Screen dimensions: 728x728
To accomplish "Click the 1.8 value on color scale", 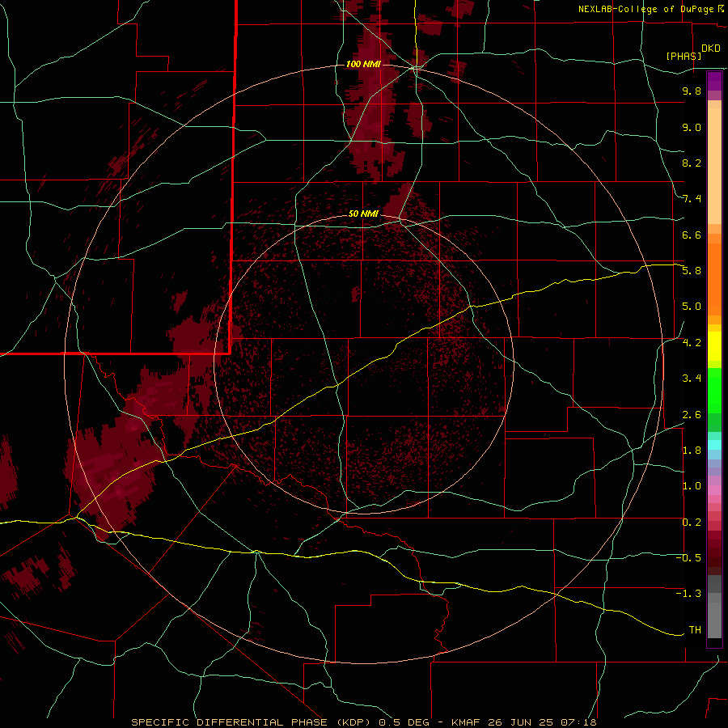I will 692,451.
